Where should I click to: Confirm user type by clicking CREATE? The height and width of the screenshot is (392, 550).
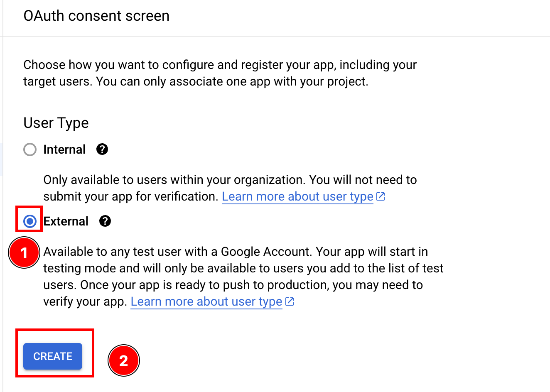52,356
